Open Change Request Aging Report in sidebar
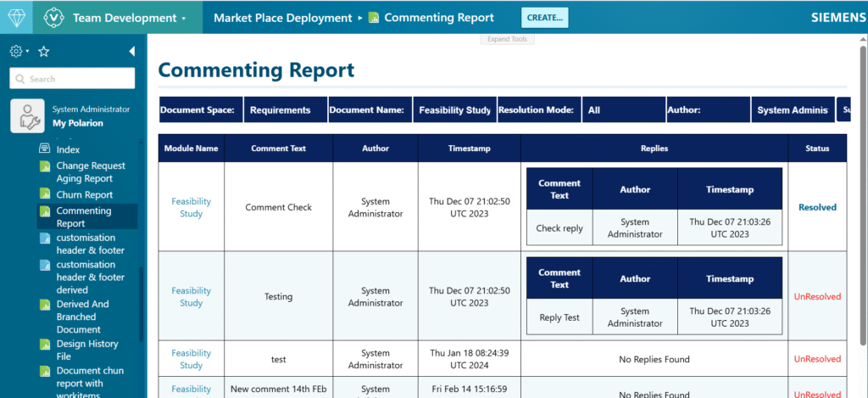Screen dimensions: 868x398 [x=90, y=172]
